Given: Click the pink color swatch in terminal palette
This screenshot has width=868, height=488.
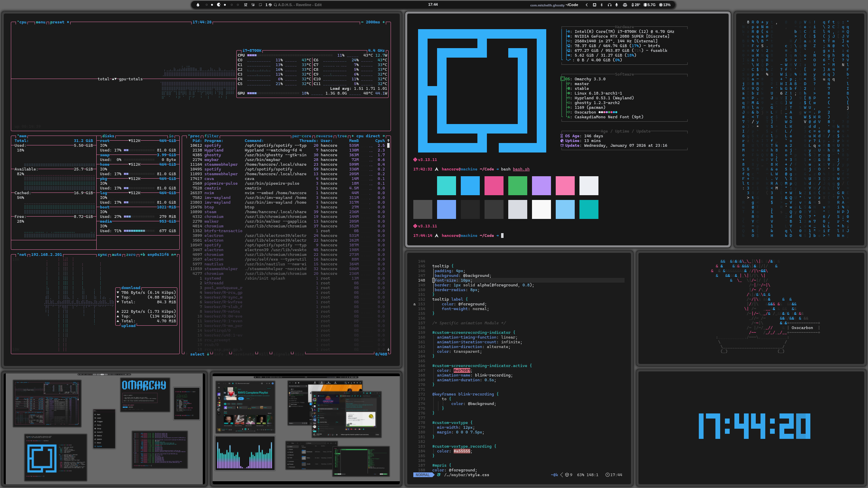Looking at the screenshot, I should pos(565,185).
